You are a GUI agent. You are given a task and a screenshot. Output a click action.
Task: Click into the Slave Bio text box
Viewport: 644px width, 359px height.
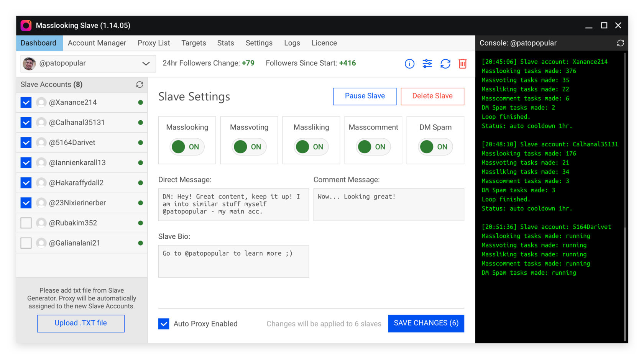(233, 261)
